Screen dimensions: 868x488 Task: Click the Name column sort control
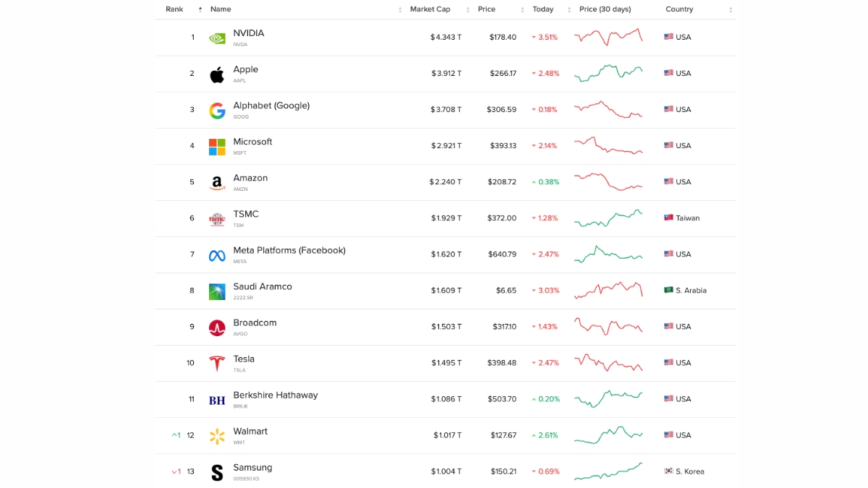(399, 9)
